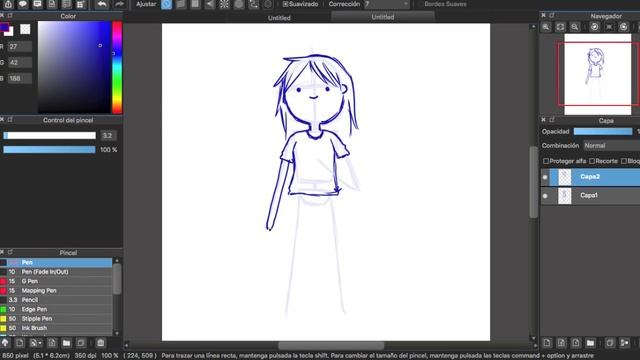Zoom in with the Navegador magnifier plus
640x360 pixels.
pos(546,27)
